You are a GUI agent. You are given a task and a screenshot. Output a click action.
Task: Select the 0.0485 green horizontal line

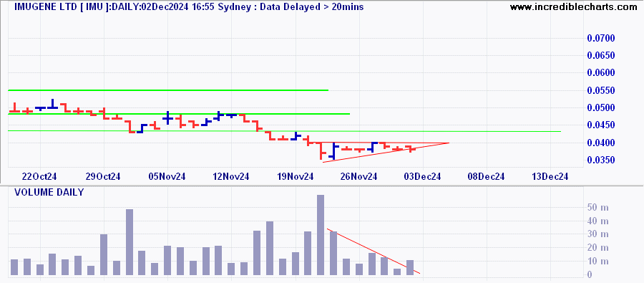179,114
